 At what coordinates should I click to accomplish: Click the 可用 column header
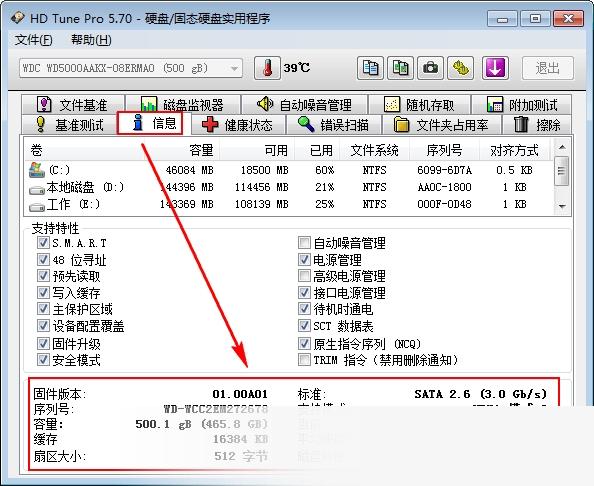coord(257,150)
